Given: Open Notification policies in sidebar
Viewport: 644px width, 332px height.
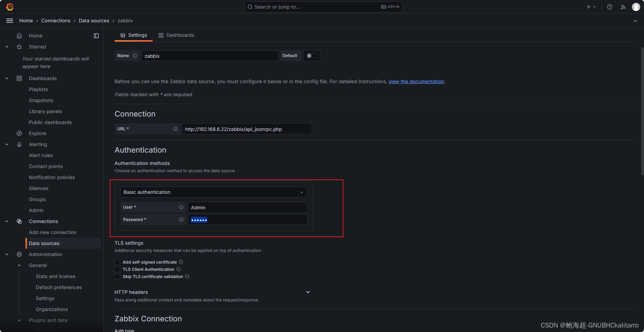Looking at the screenshot, I should (52, 177).
